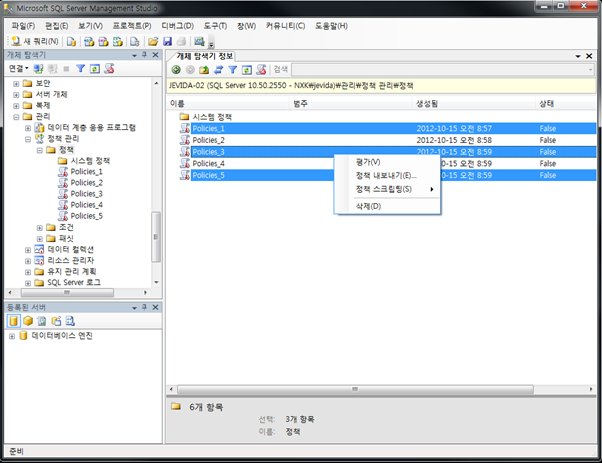Open the 파일(F) menu

click(23, 26)
